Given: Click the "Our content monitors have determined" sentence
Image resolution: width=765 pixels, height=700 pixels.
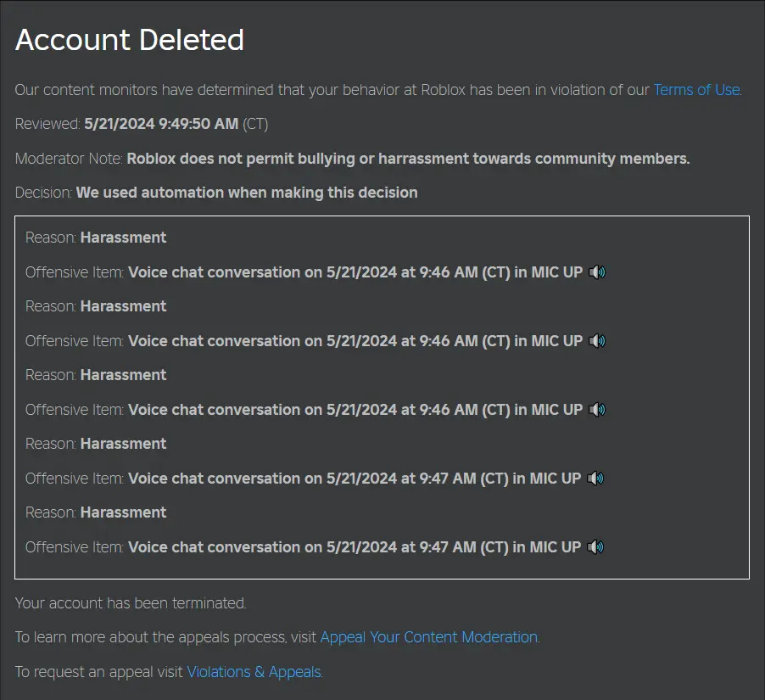Looking at the screenshot, I should click(x=378, y=90).
